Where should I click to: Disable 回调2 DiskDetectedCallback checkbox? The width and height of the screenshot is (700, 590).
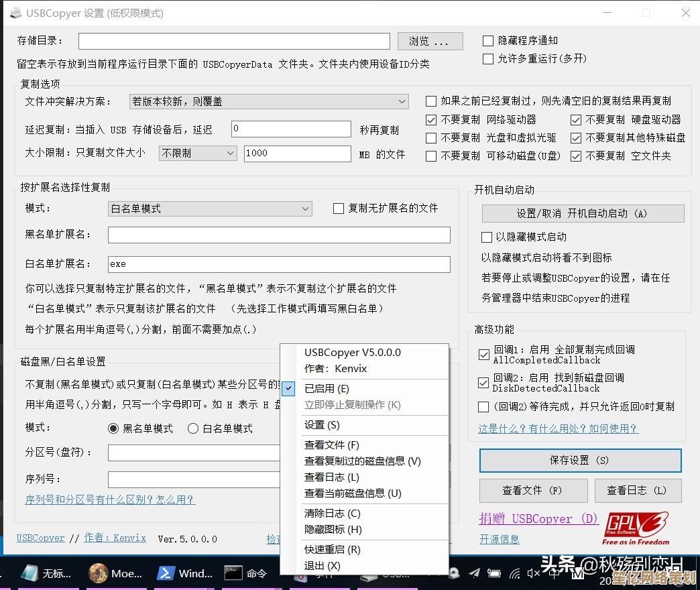click(x=483, y=383)
